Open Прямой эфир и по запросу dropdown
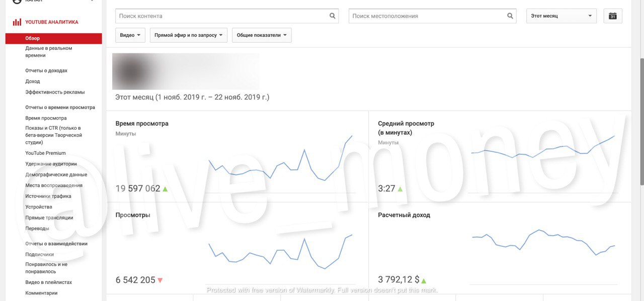The width and height of the screenshot is (644, 301). [x=189, y=35]
